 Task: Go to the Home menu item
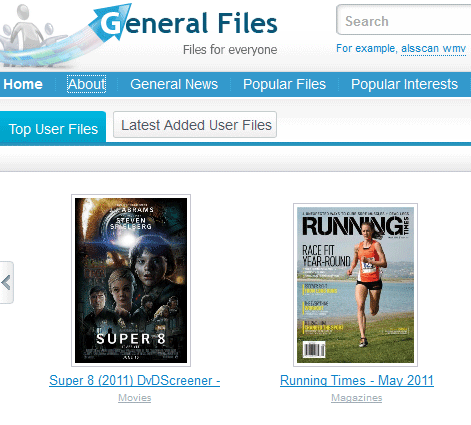coord(23,84)
